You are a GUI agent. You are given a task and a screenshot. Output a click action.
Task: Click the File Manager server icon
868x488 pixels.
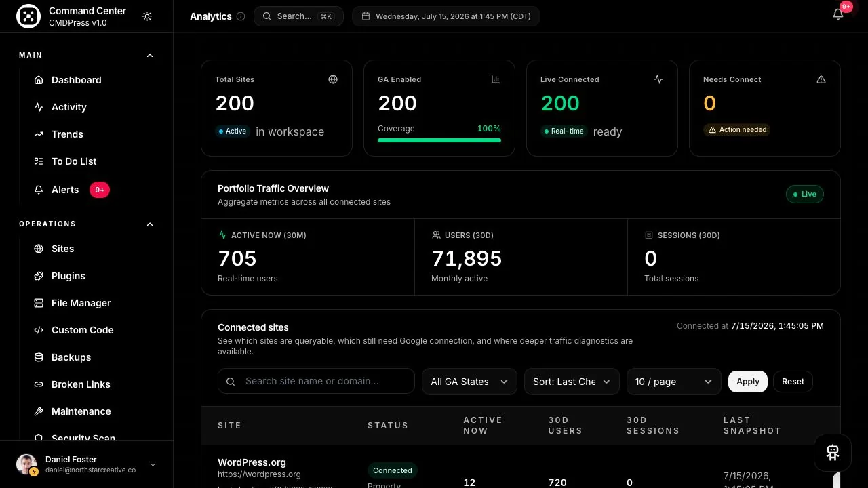point(39,303)
